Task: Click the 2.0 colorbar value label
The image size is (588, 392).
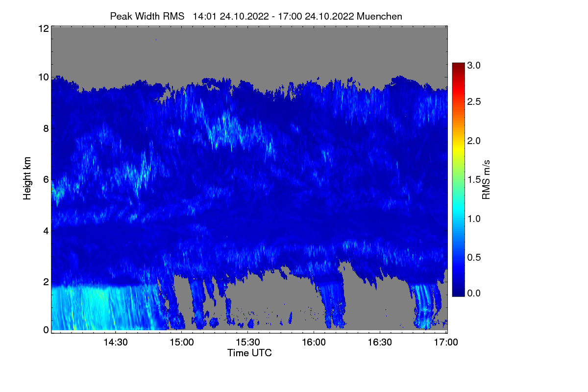Action: pos(474,141)
